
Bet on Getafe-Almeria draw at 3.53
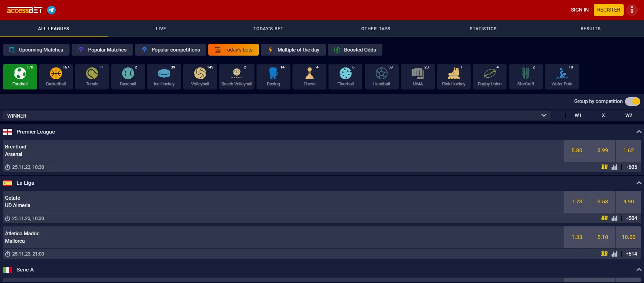pyautogui.click(x=603, y=202)
